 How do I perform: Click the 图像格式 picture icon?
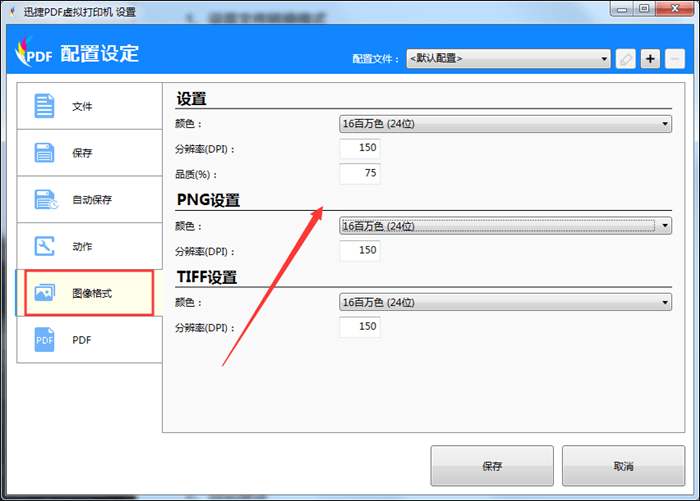(x=45, y=293)
